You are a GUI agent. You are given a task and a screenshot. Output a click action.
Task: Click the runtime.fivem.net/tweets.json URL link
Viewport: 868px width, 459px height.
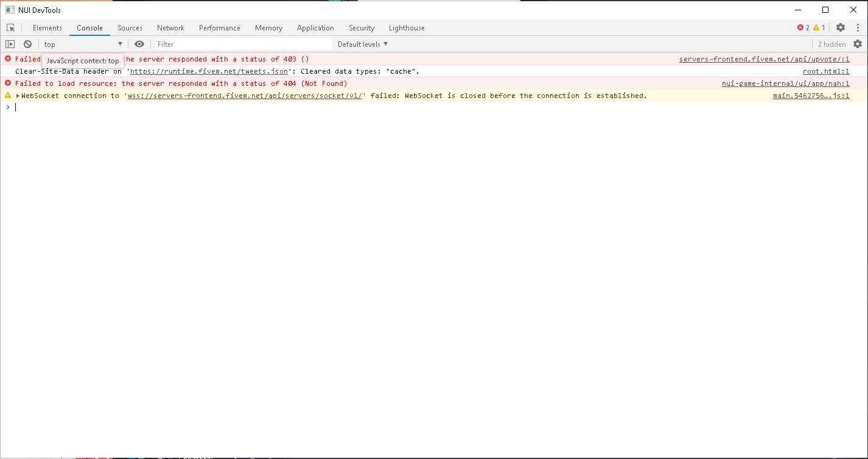click(209, 71)
